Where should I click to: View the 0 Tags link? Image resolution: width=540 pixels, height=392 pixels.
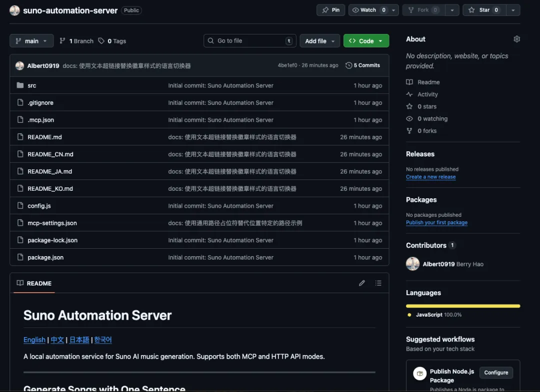click(112, 41)
